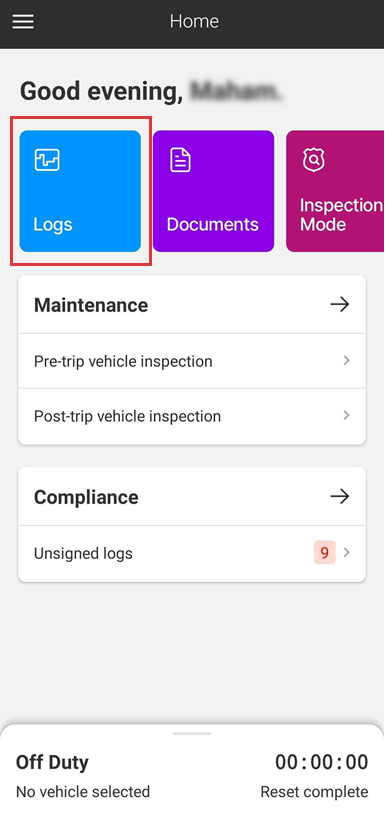
Task: Tap the Off Duty status label
Action: [x=53, y=762]
